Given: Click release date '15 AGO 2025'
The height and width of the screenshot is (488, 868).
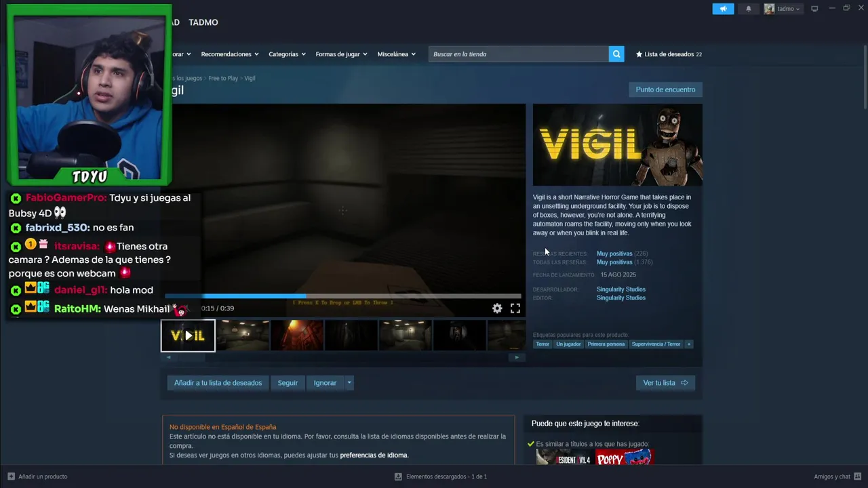Looking at the screenshot, I should (618, 275).
